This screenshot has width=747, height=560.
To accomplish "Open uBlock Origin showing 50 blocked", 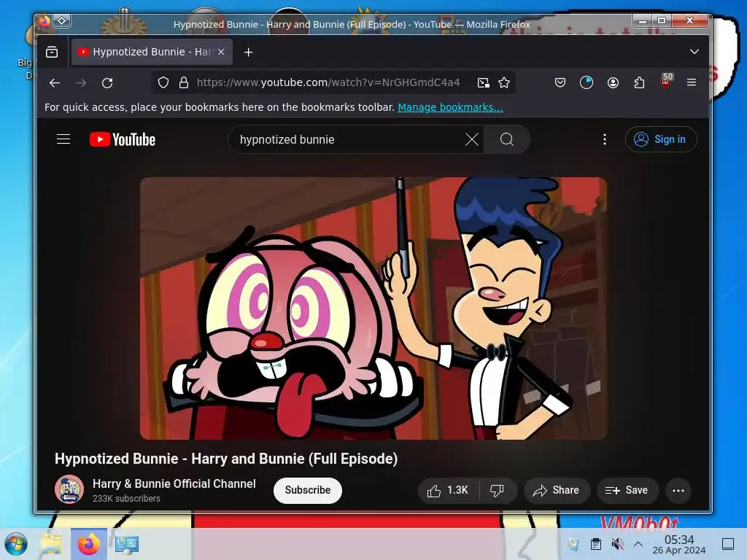I will pos(666,81).
